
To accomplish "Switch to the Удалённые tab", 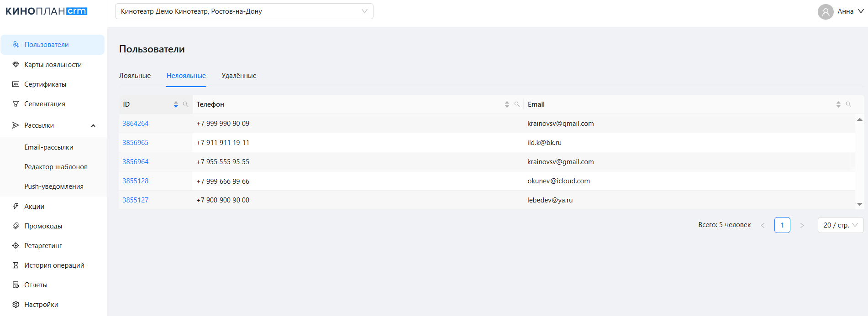I will pyautogui.click(x=239, y=76).
